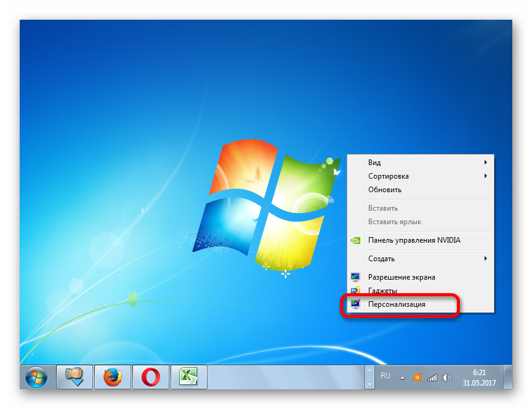Screen dimensions: 532x409
Task: Open the Windows Start menu orb
Action: click(36, 376)
